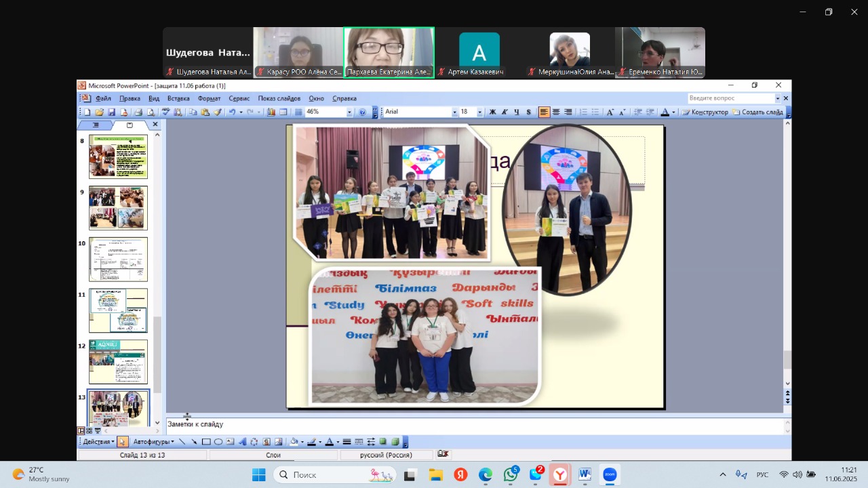Viewport: 868px width, 488px height.
Task: Click the Print icon
Action: click(x=138, y=113)
